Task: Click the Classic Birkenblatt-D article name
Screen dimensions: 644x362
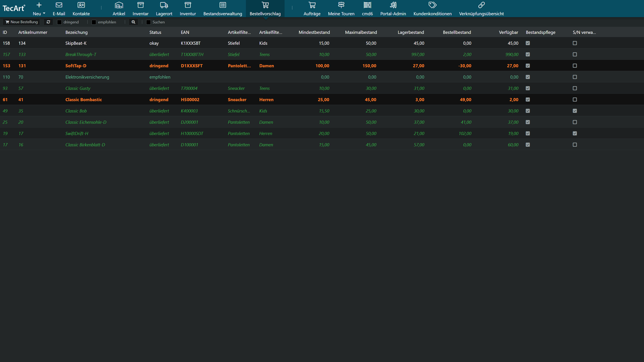Action: (85, 144)
